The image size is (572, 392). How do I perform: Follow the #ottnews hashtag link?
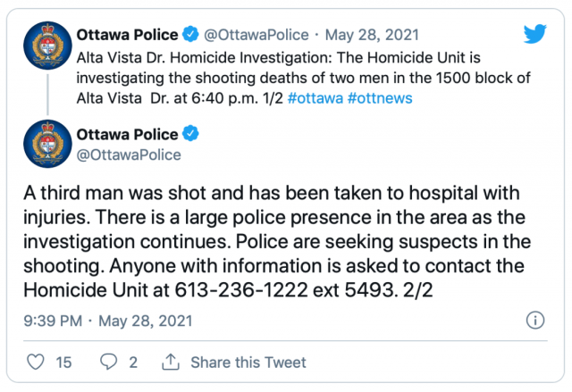pyautogui.click(x=380, y=98)
